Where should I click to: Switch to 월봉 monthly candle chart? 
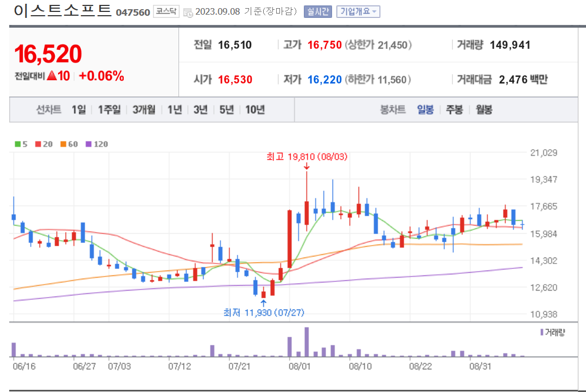(x=484, y=110)
